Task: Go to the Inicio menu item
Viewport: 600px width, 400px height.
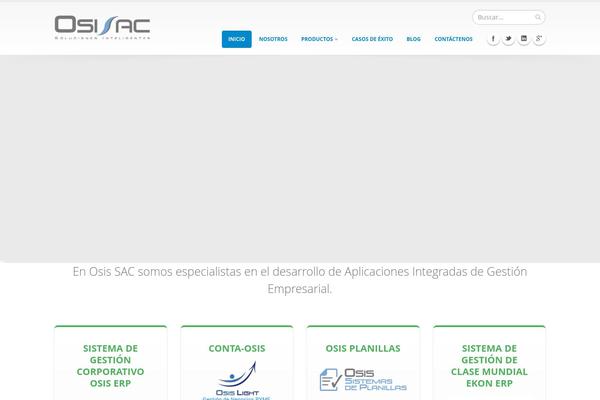Action: point(236,39)
